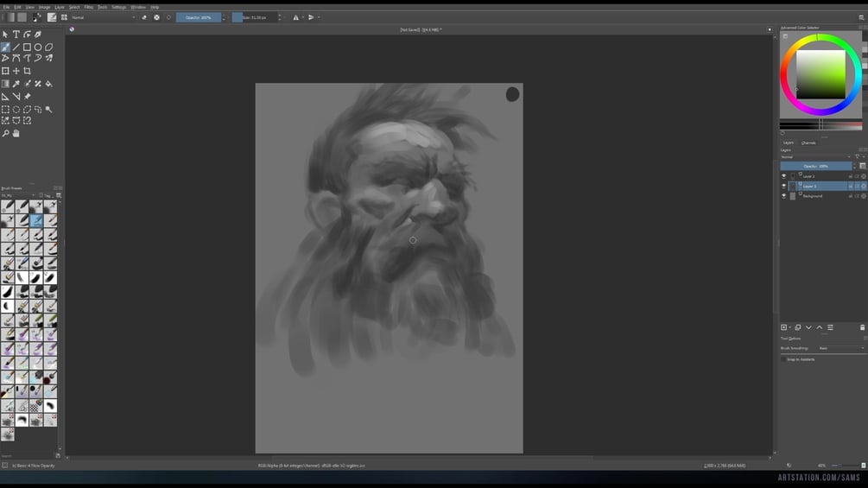Toggle preserve alpha in top toolbar

[156, 17]
